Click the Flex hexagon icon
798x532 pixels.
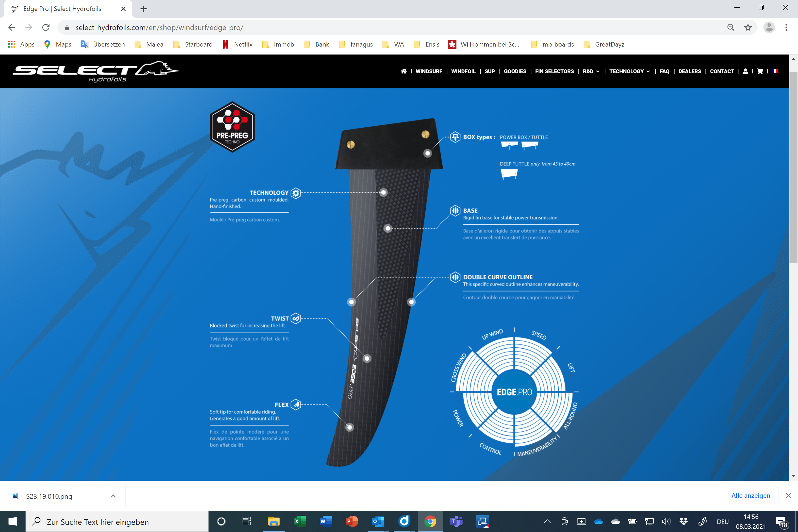click(296, 405)
